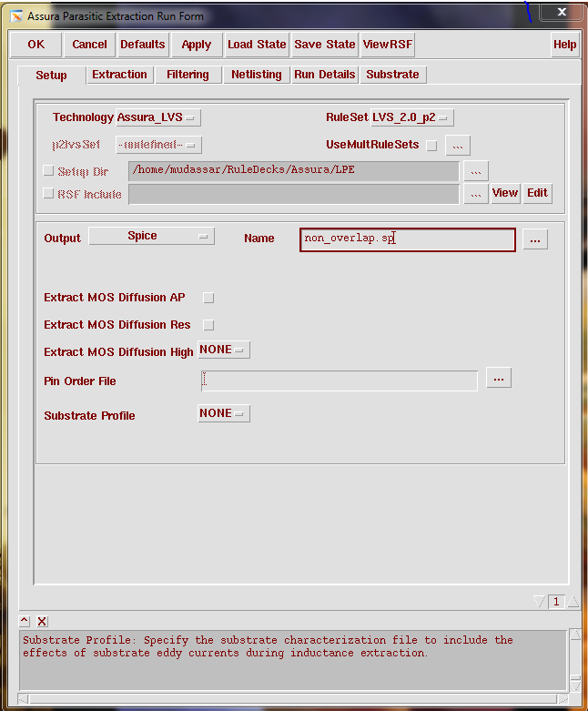Image resolution: width=588 pixels, height=711 pixels.
Task: Apply the current settings
Action: [x=197, y=45]
